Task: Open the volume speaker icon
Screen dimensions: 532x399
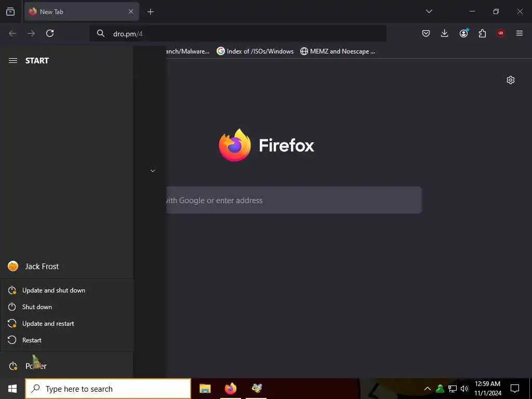Action: pos(464,389)
